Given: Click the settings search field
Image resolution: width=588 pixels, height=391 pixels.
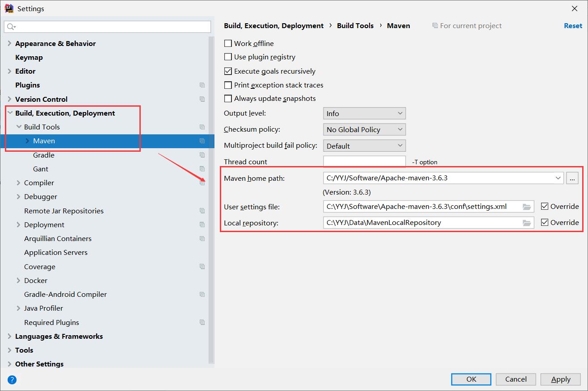Looking at the screenshot, I should [107, 27].
